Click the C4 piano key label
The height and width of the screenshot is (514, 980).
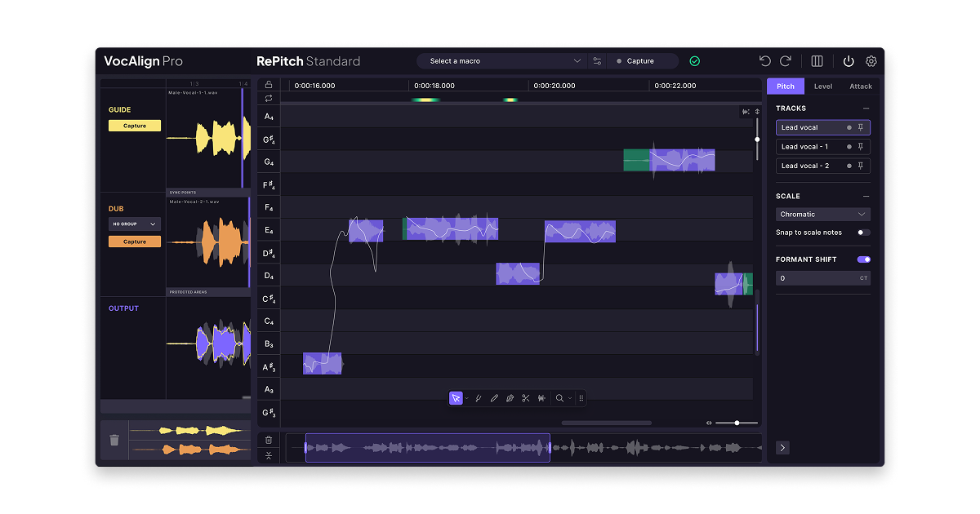(x=269, y=321)
